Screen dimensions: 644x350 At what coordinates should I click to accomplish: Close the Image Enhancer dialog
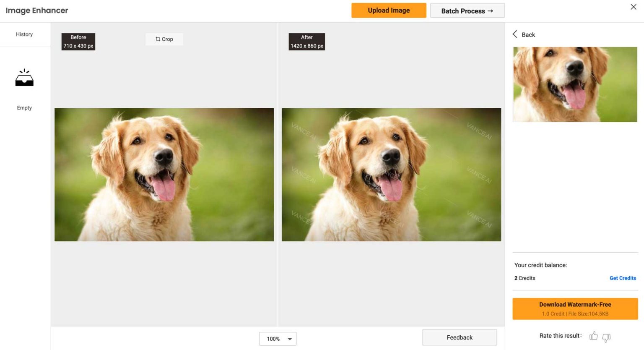633,7
